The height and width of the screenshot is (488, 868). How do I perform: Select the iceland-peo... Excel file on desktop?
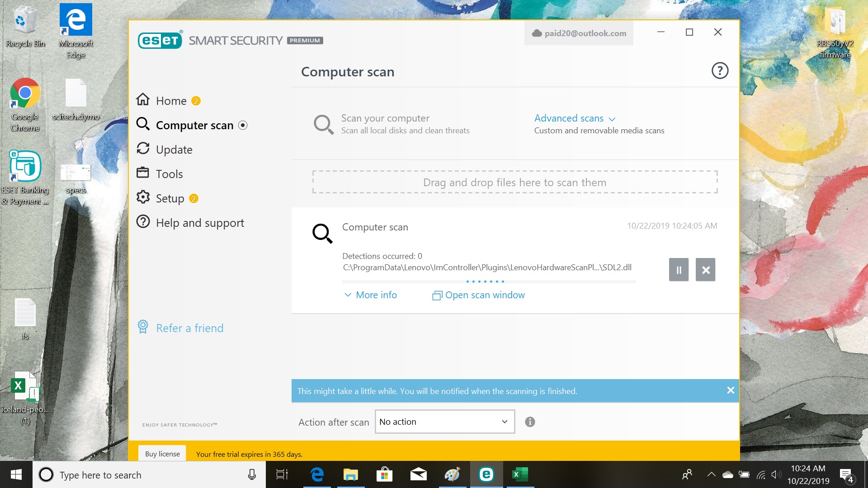pyautogui.click(x=25, y=398)
